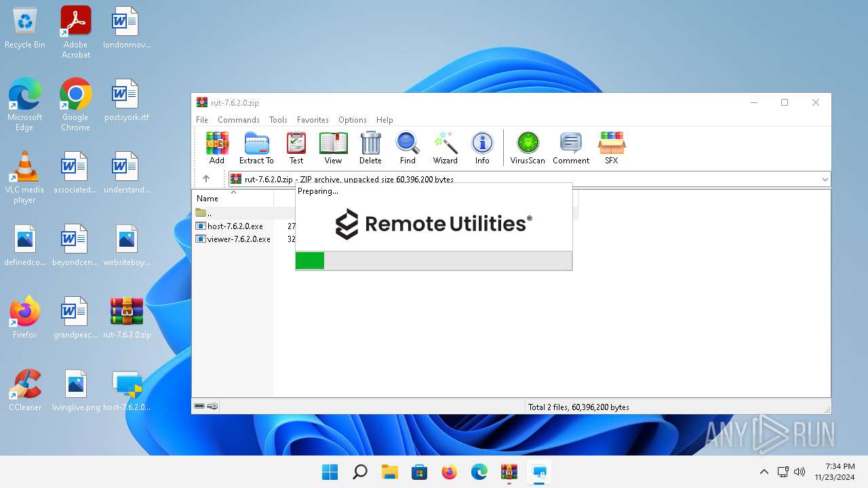868x488 pixels.
Task: Sort by the Name column header
Action: (233, 199)
